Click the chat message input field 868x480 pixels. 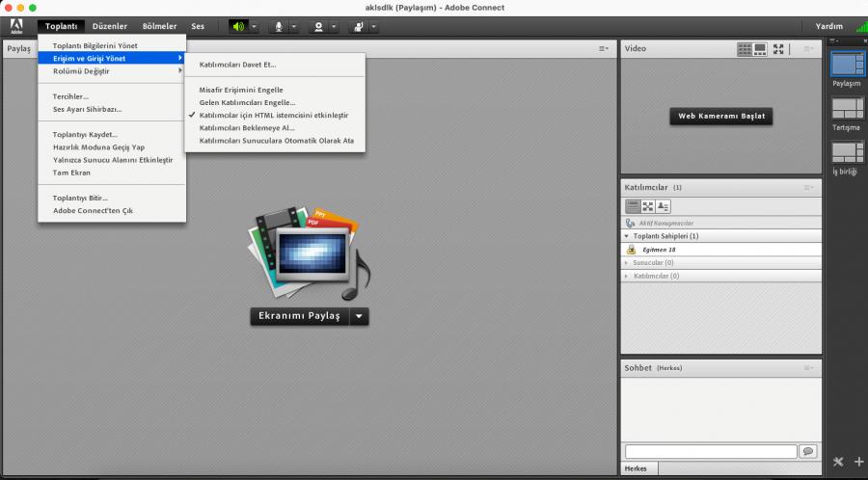[710, 451]
